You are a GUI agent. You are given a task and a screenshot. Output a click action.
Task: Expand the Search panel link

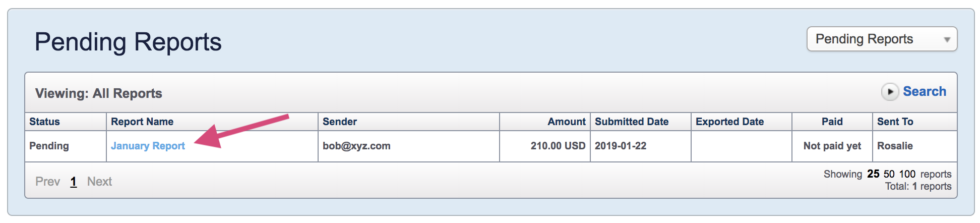(924, 91)
